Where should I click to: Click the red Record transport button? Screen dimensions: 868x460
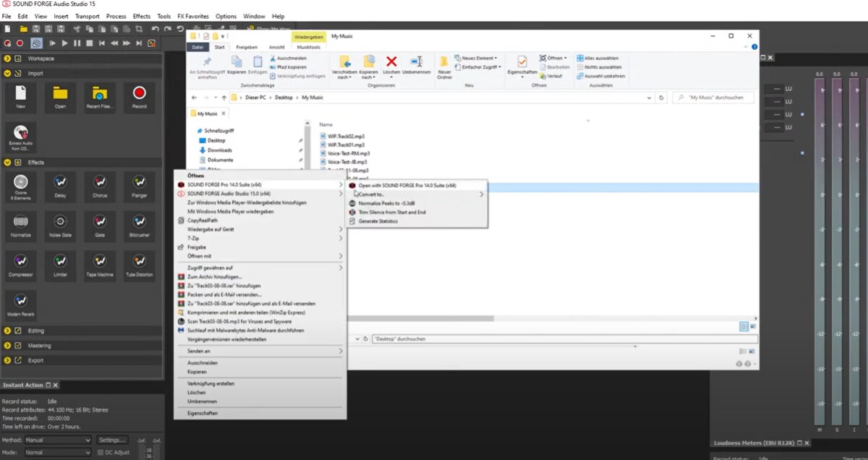[x=20, y=43]
